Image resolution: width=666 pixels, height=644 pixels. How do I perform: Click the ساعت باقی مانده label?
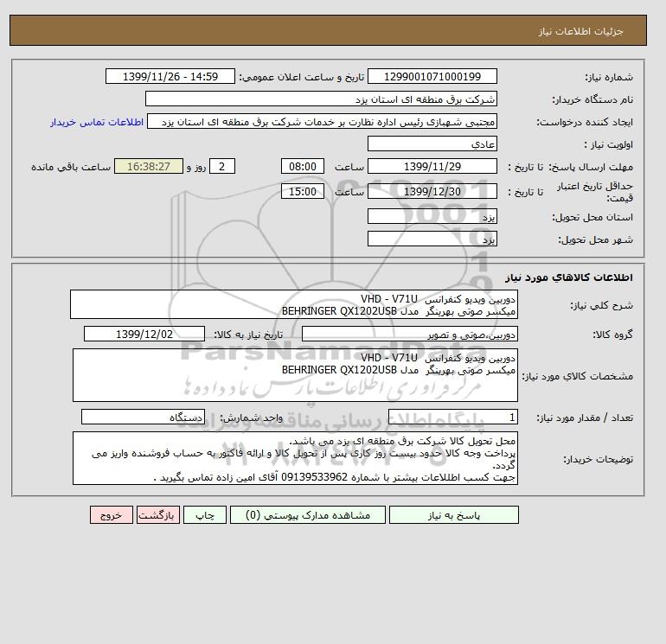click(x=71, y=167)
